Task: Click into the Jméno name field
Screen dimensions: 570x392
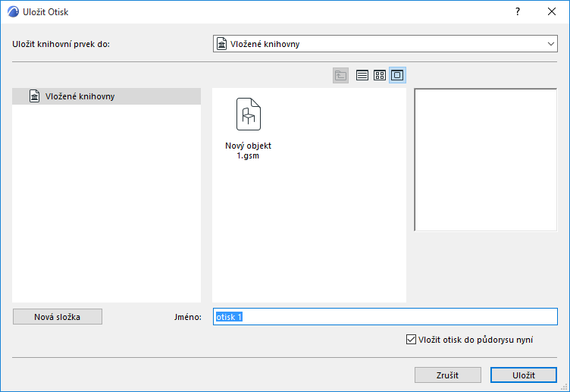Action: [x=385, y=317]
